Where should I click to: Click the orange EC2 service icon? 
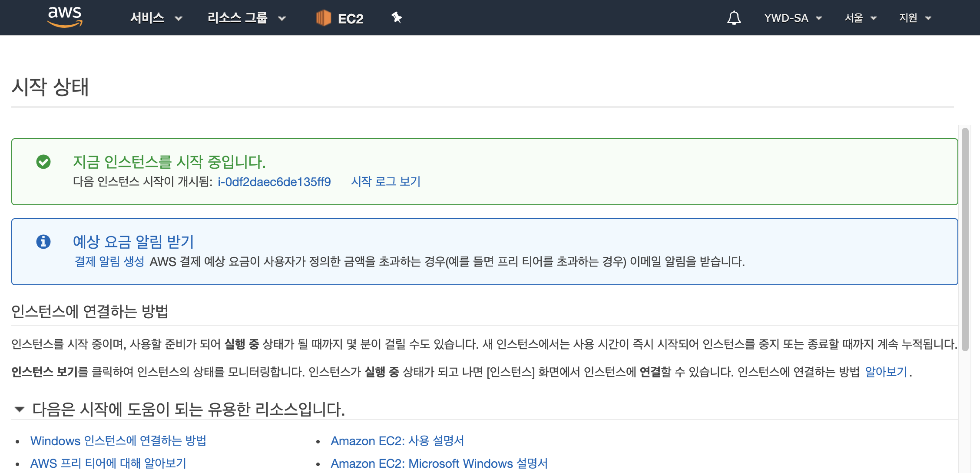click(323, 18)
